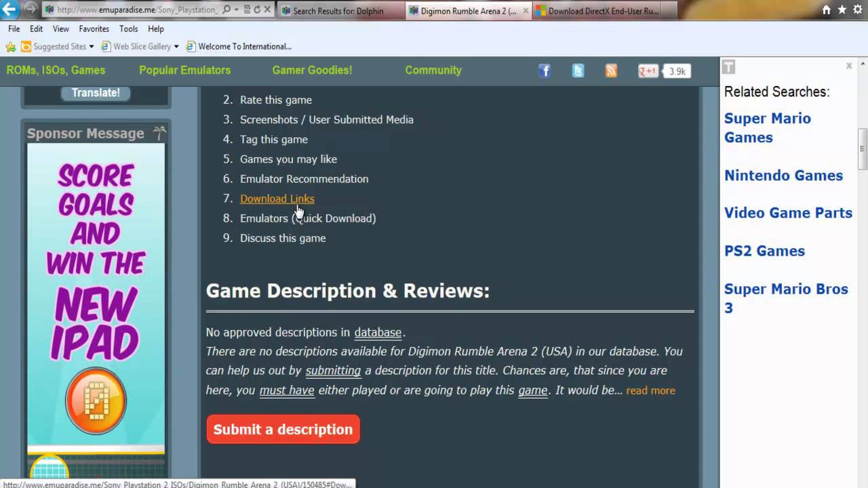The image size is (868, 488).
Task: Expand the Web Slice Gallery dropdown arrow
Action: [176, 47]
